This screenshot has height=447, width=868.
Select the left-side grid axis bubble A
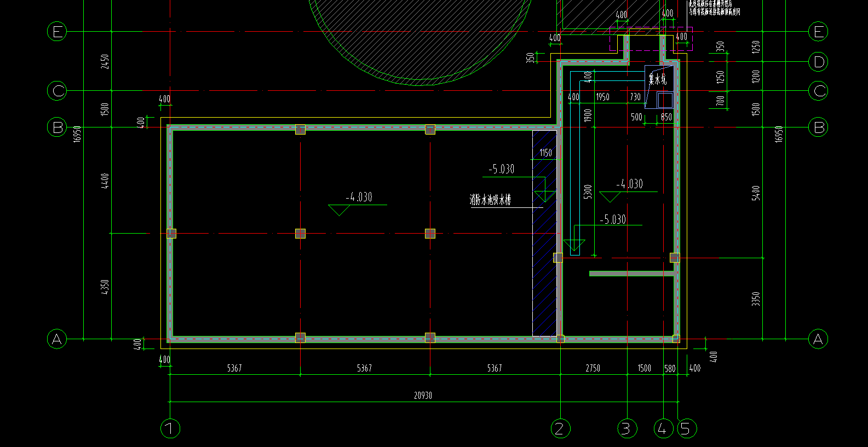pyautogui.click(x=57, y=339)
